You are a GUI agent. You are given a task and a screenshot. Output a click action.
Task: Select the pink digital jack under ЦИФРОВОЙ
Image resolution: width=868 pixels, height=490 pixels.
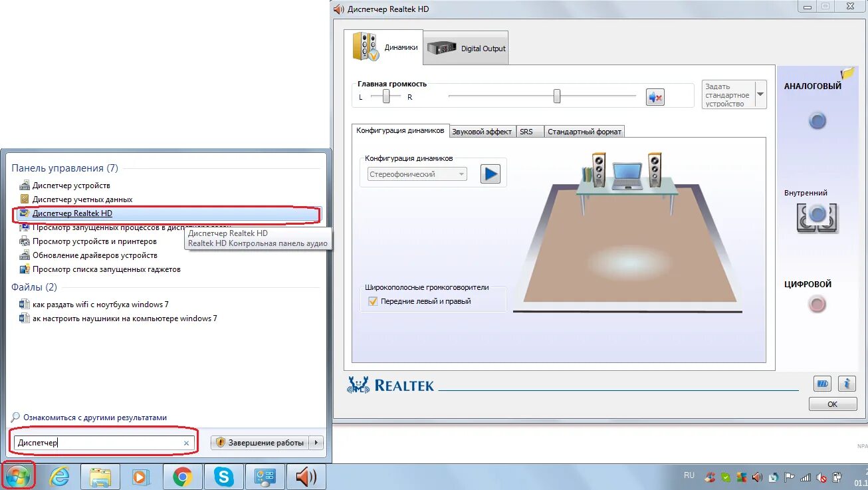(817, 305)
